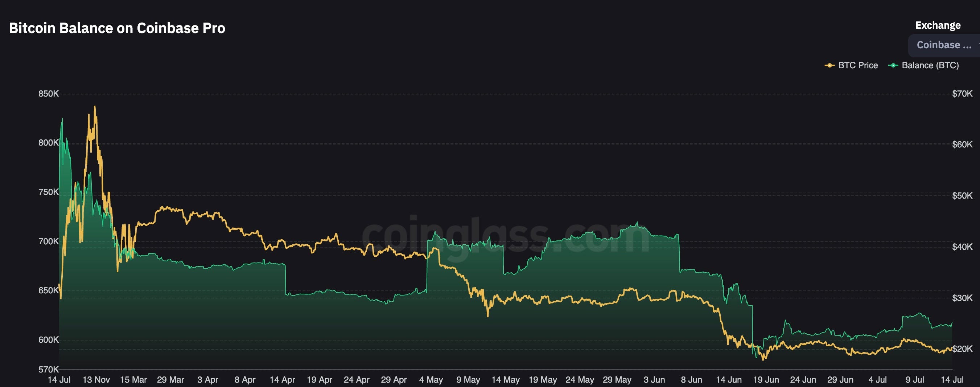Screen dimensions: 980x387
Task: Click the 9 Jul date label
Action: tap(915, 380)
